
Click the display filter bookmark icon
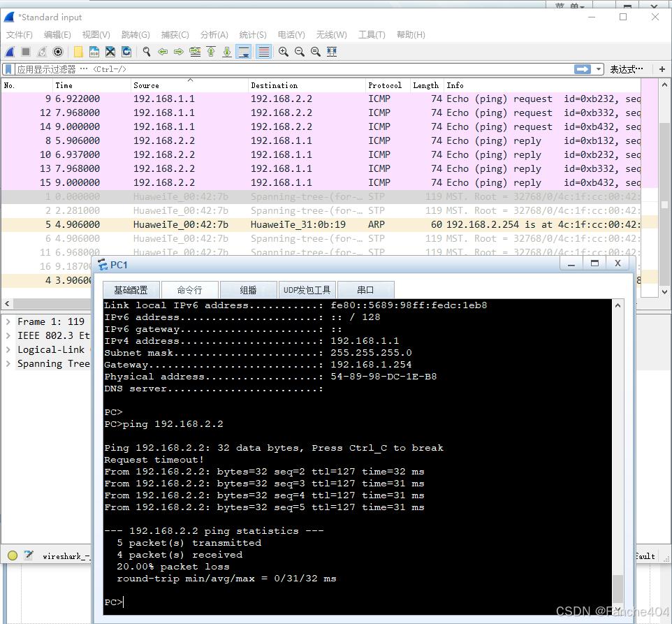point(8,69)
